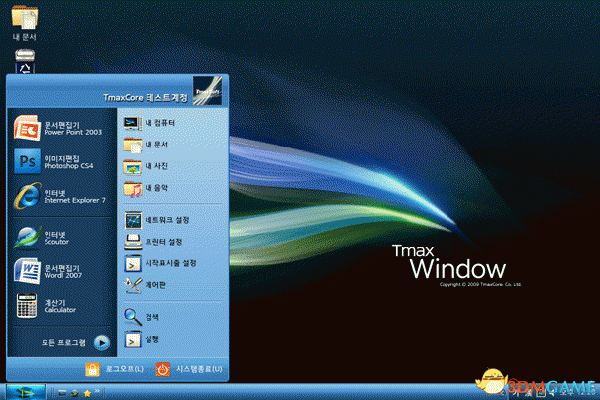Open 네트워크 설정 network settings
Screen dimensions: 600x400
click(x=157, y=220)
